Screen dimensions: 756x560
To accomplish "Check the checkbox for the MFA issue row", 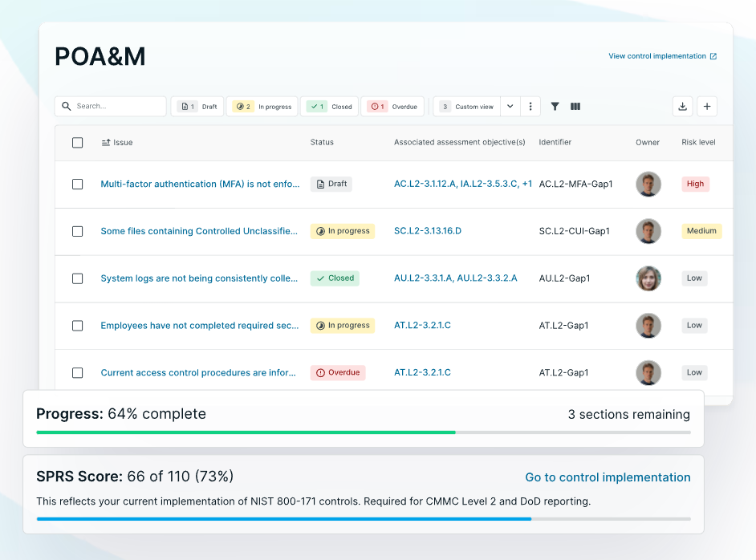I will [77, 184].
